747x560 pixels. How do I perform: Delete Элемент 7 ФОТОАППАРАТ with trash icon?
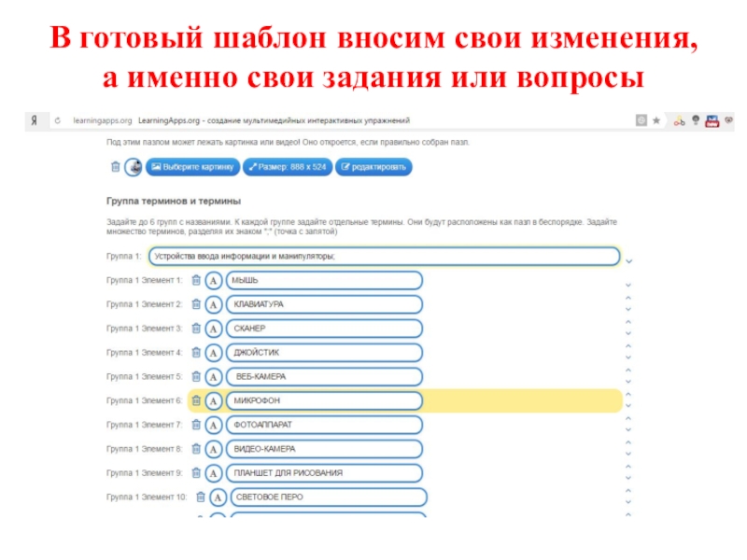tap(196, 425)
